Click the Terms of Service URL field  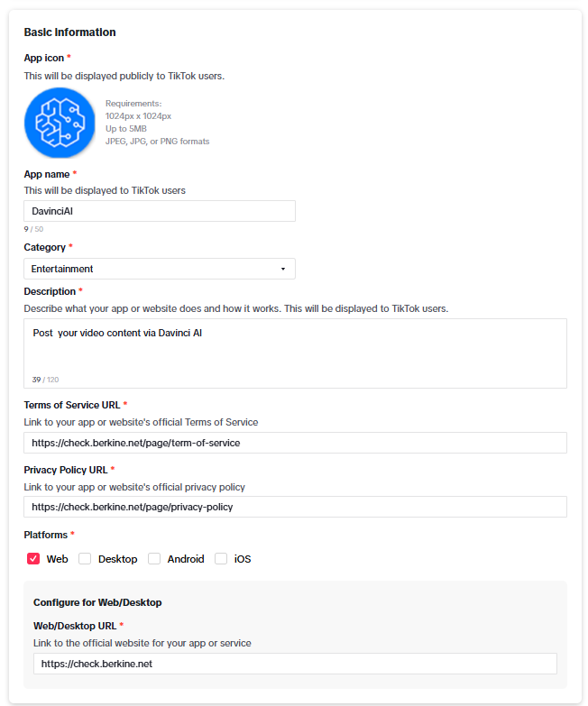pos(295,443)
